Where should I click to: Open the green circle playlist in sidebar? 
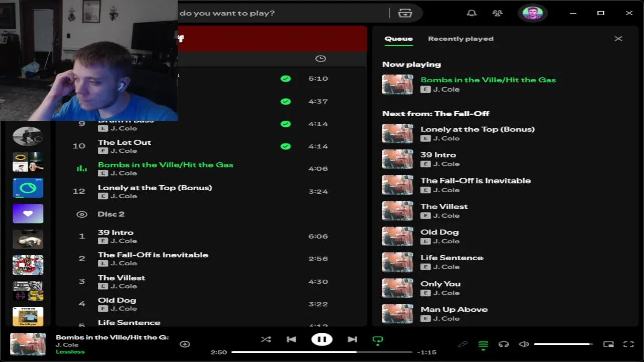coord(28,188)
